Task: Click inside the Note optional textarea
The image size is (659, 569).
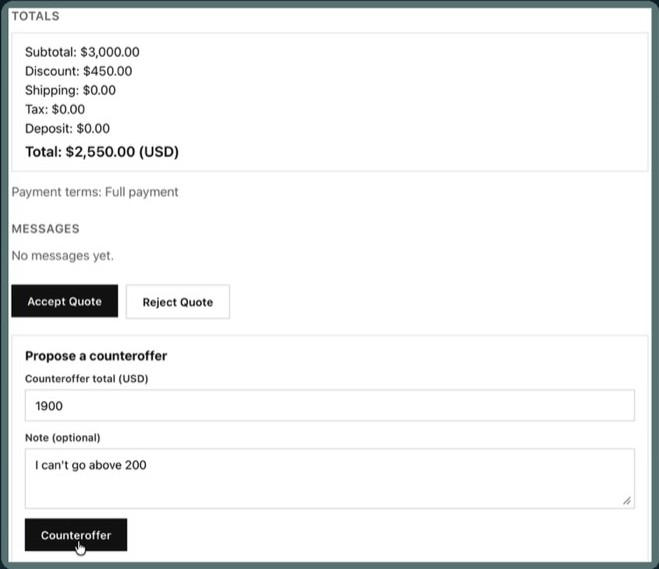Action: click(x=330, y=479)
